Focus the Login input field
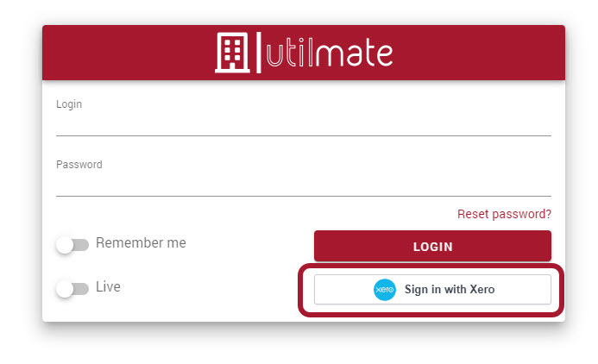This screenshot has width=598, height=364. 303,124
